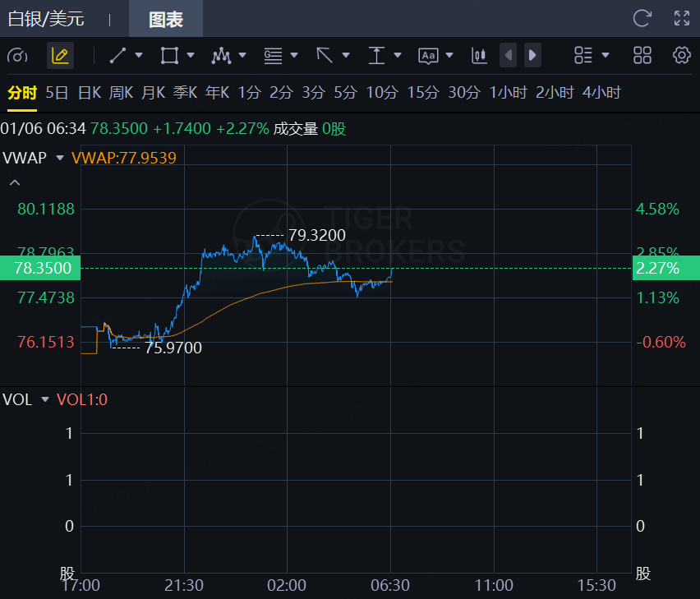700x599 pixels.
Task: Expand the VOL indicator dropdown
Action: click(x=44, y=399)
